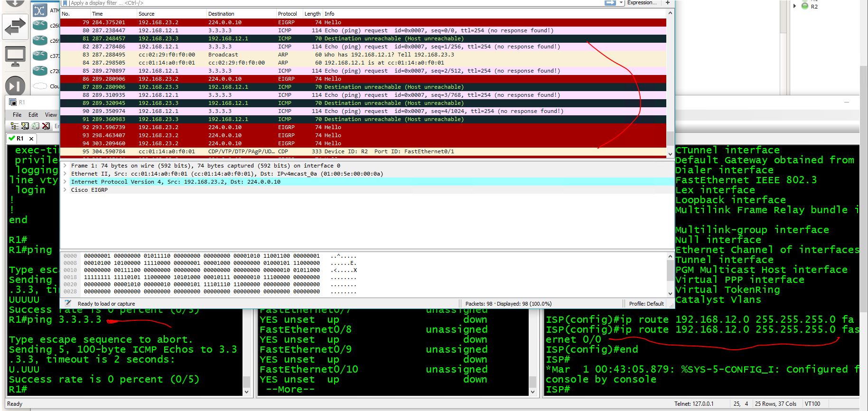Click the Disconnect toolbar icon

pos(46,126)
